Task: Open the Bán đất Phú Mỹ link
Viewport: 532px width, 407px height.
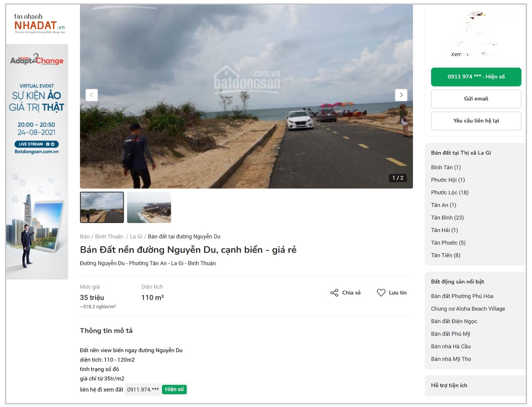Action: [451, 334]
